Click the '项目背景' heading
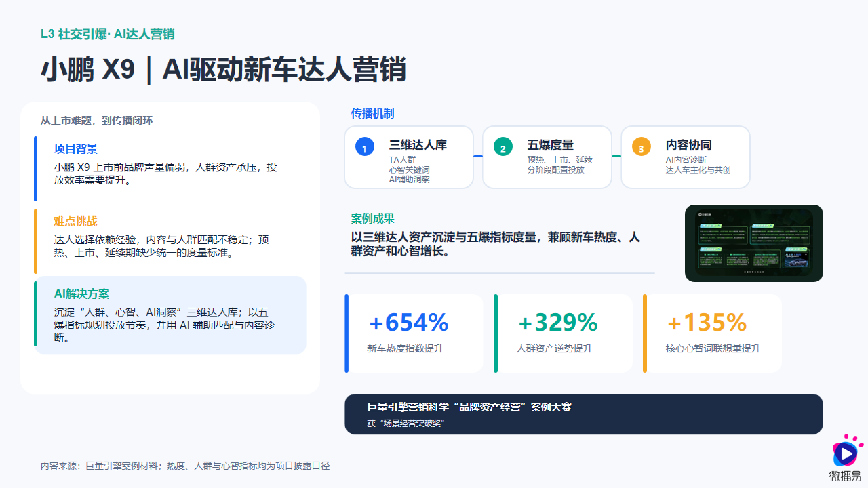 pyautogui.click(x=75, y=149)
